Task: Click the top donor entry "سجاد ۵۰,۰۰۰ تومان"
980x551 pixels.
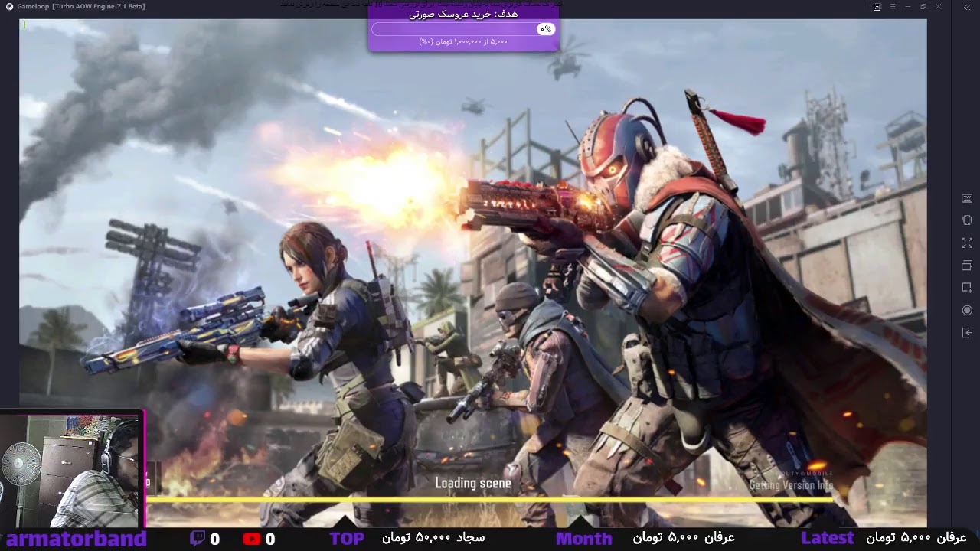Action: [x=433, y=539]
